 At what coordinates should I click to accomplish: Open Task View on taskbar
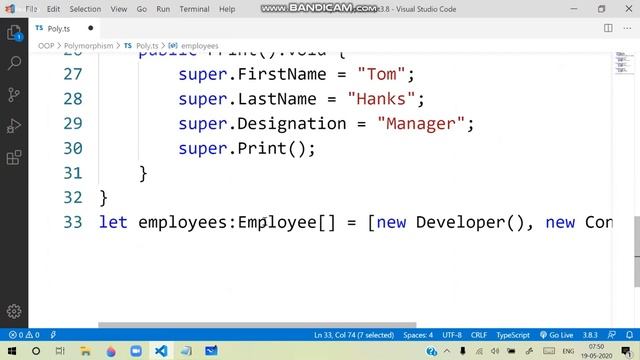(x=60, y=351)
